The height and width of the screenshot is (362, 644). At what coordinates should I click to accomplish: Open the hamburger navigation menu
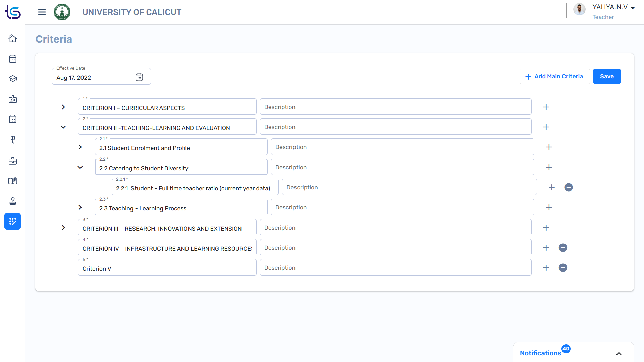[42, 12]
